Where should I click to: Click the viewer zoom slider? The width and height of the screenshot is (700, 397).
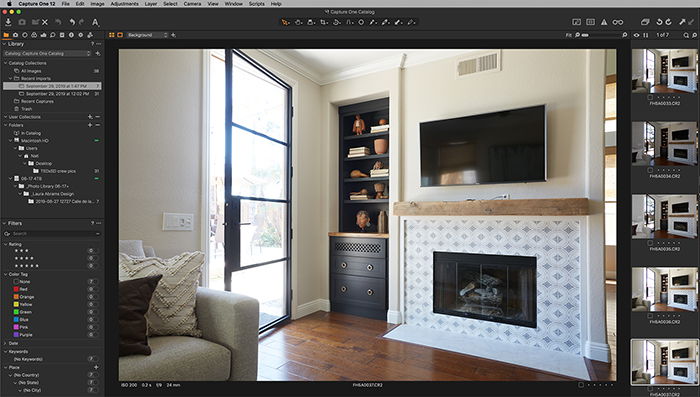pyautogui.click(x=600, y=35)
